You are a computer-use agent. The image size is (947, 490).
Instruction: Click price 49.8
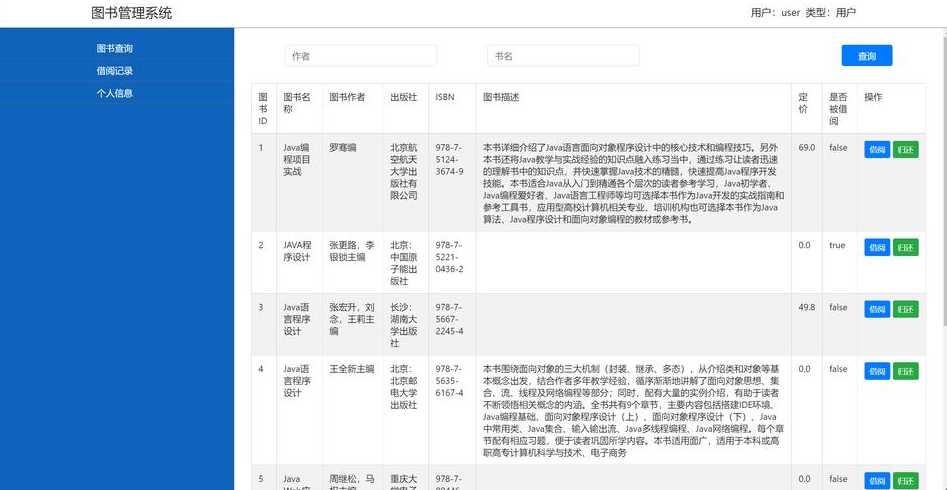pos(806,307)
